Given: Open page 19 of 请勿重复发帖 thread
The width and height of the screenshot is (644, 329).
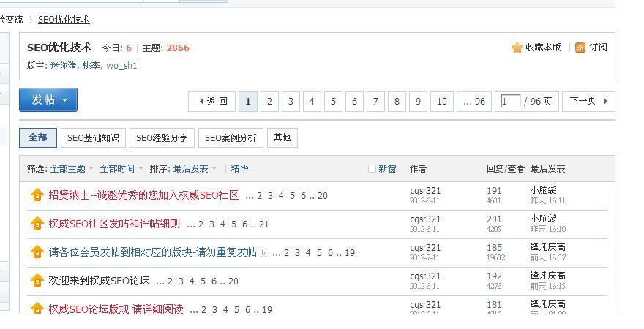Looking at the screenshot, I should click(350, 253).
